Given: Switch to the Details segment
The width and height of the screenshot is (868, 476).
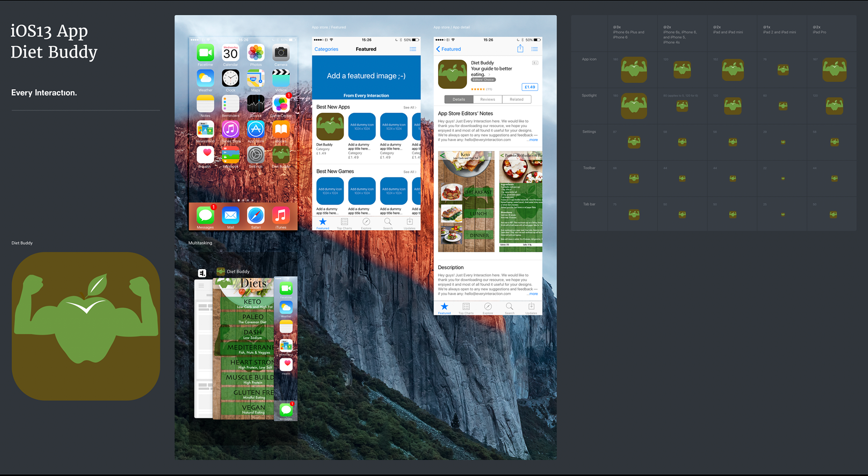Looking at the screenshot, I should (459, 100).
